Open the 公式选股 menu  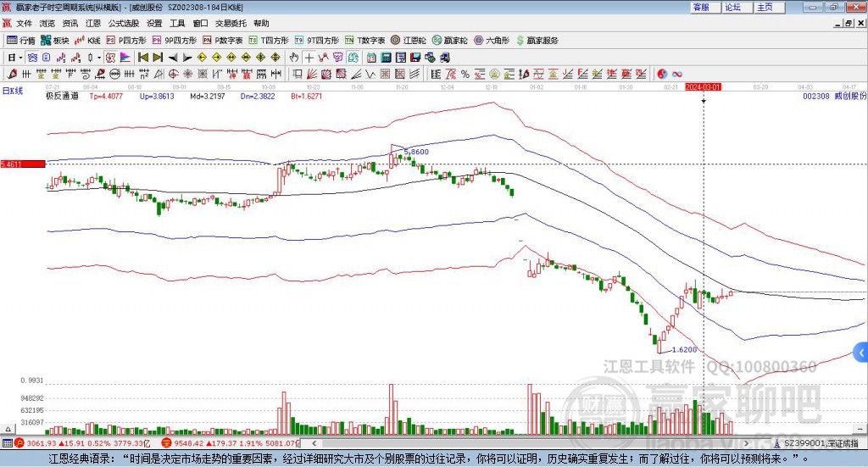click(x=124, y=23)
